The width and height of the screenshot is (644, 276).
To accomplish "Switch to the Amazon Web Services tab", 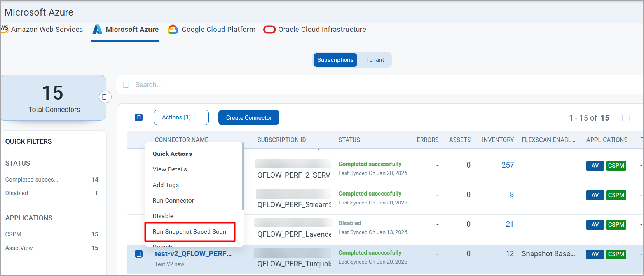I will point(47,30).
